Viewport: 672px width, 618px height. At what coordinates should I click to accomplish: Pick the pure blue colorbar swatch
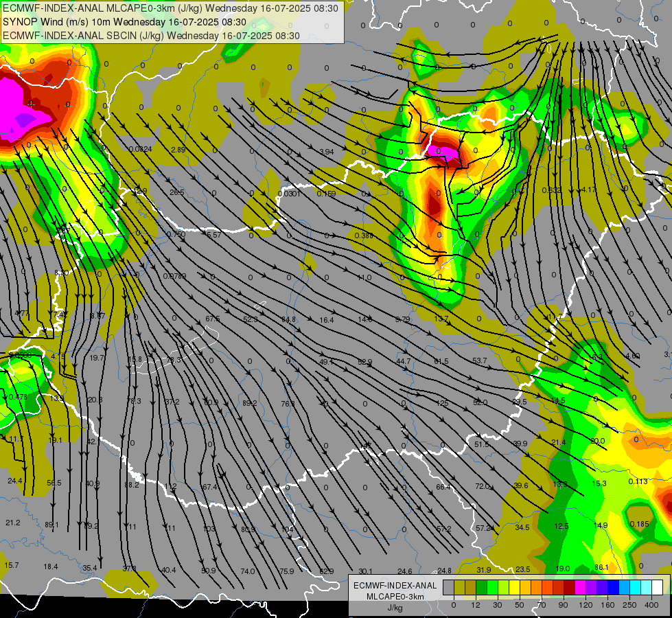(x=613, y=588)
